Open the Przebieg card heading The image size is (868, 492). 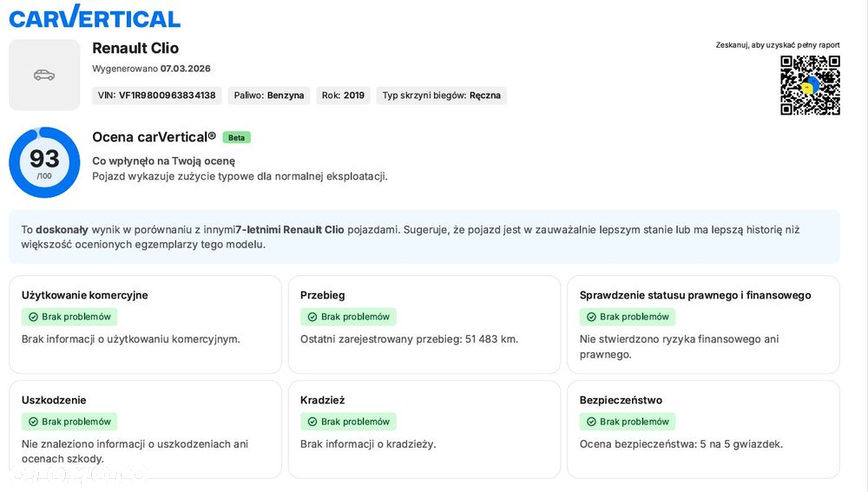(x=323, y=295)
